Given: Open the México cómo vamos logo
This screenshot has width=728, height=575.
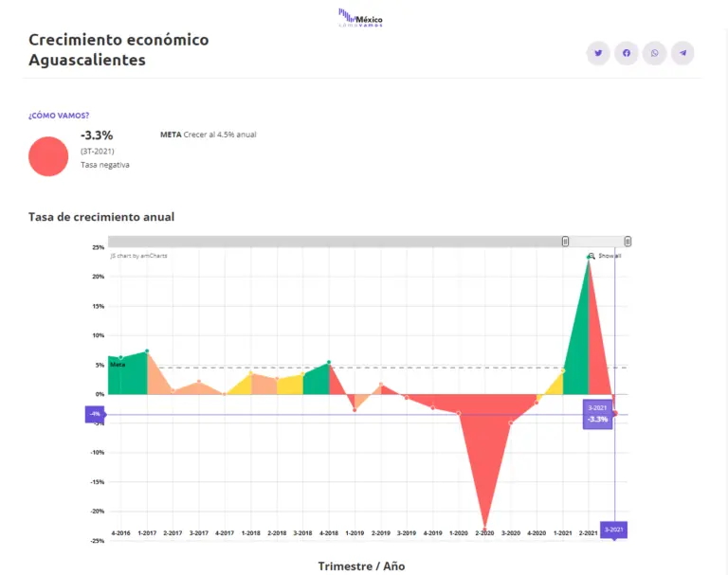Looking at the screenshot, I should [x=361, y=17].
